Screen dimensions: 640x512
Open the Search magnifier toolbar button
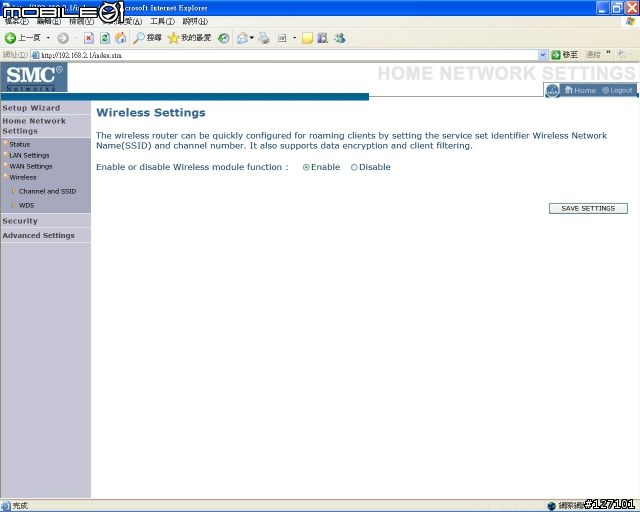click(x=148, y=38)
